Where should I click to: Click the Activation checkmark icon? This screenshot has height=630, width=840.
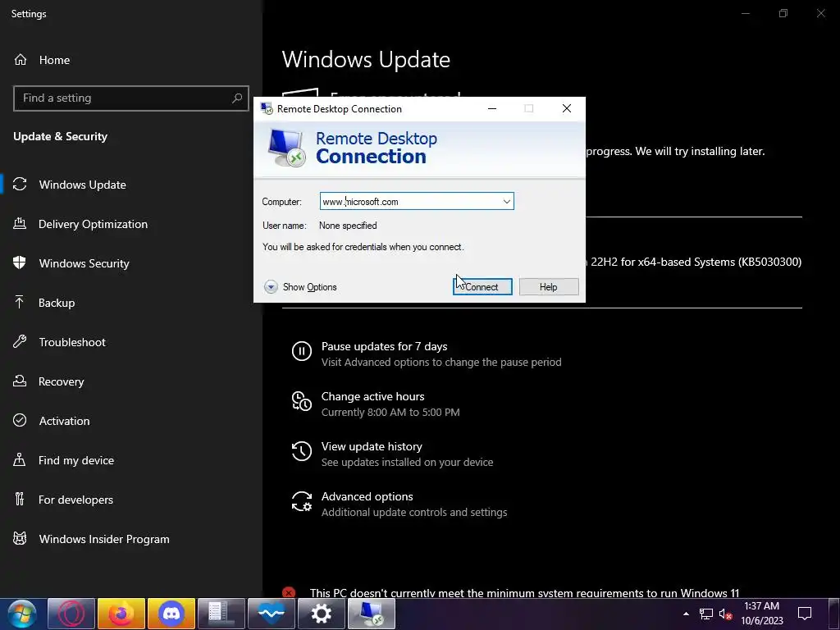point(20,420)
